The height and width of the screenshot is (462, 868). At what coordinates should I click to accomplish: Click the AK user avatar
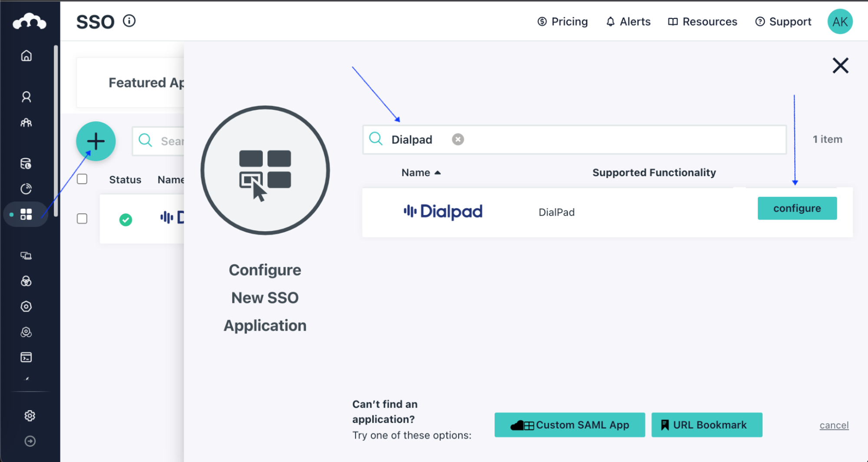pyautogui.click(x=840, y=22)
